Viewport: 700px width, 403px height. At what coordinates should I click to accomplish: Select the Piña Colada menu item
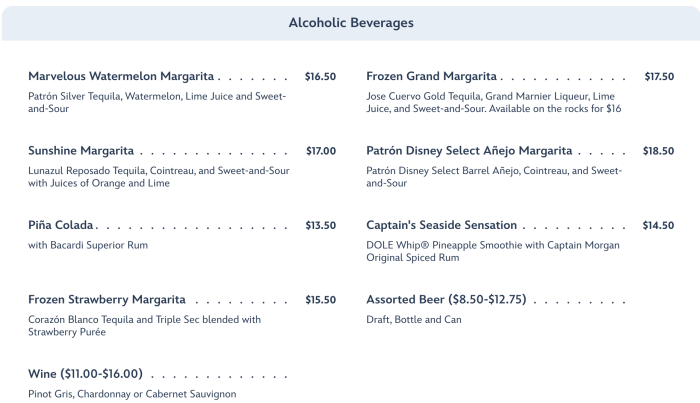pos(61,226)
